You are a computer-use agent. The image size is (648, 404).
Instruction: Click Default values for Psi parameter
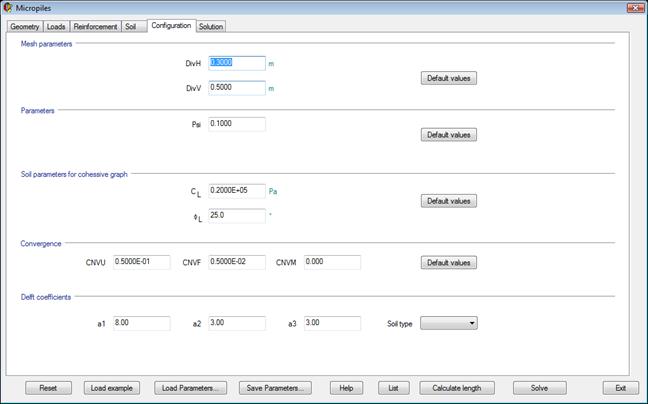pos(449,135)
